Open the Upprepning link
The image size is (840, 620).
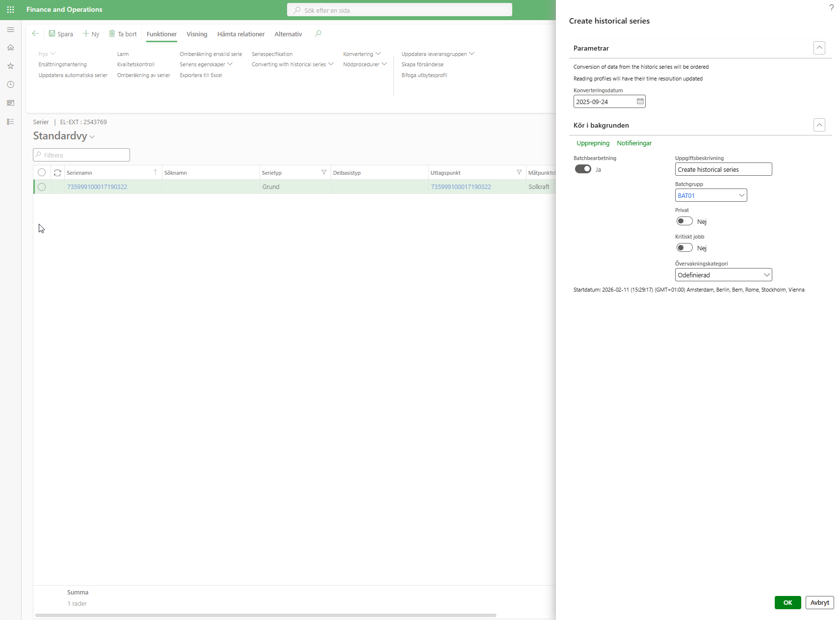tap(593, 143)
